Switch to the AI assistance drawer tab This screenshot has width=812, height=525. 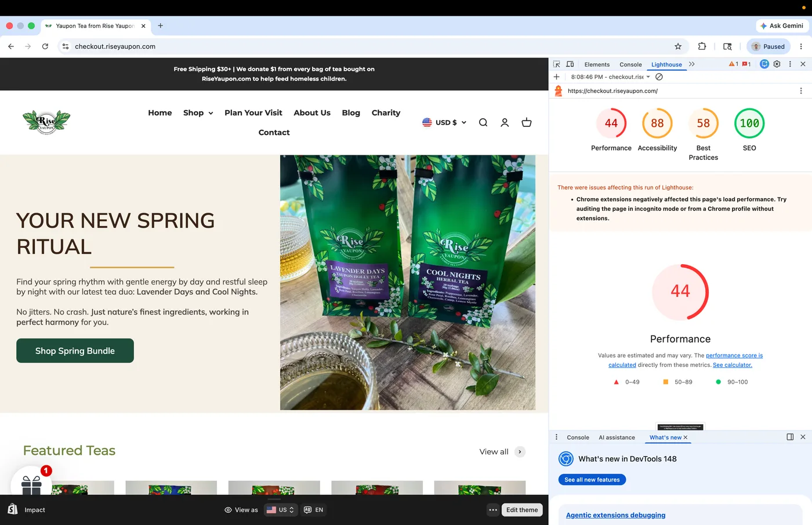pos(617,437)
